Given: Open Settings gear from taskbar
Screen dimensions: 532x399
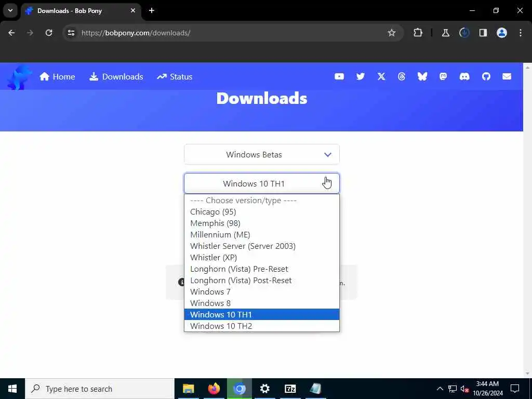Looking at the screenshot, I should (264, 389).
